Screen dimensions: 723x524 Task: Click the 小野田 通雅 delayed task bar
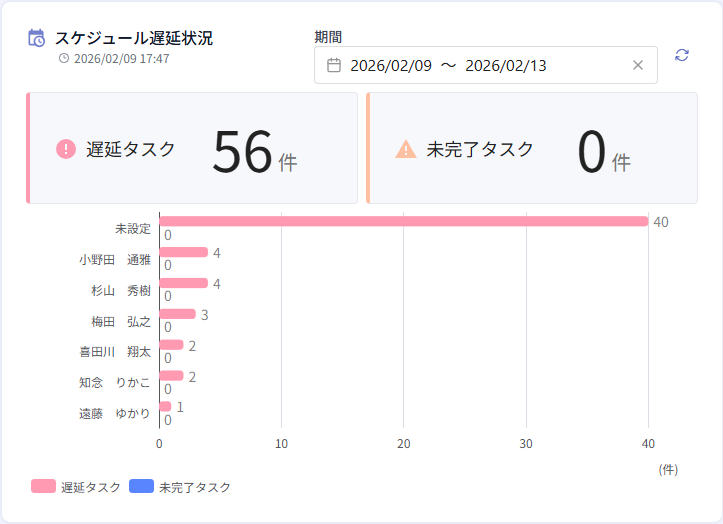coord(183,252)
